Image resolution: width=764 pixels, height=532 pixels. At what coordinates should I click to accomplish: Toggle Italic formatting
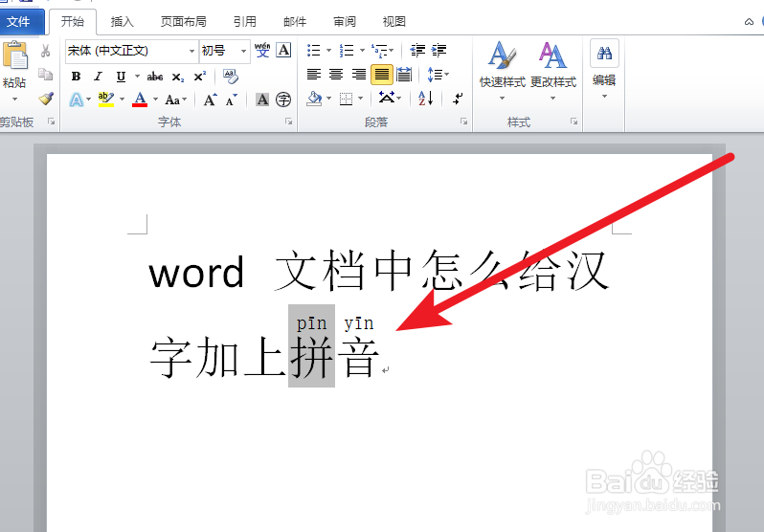pos(99,77)
